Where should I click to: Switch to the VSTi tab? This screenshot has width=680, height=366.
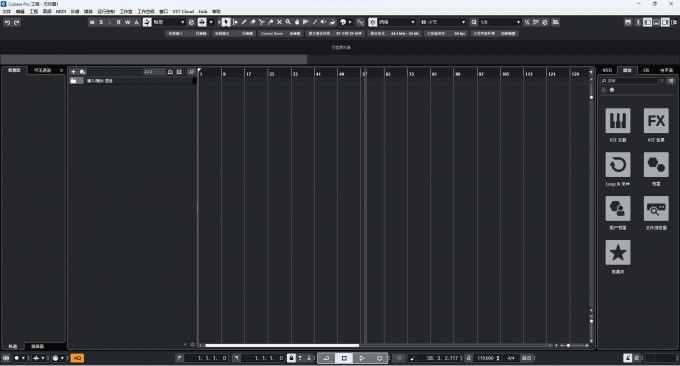[x=607, y=70]
